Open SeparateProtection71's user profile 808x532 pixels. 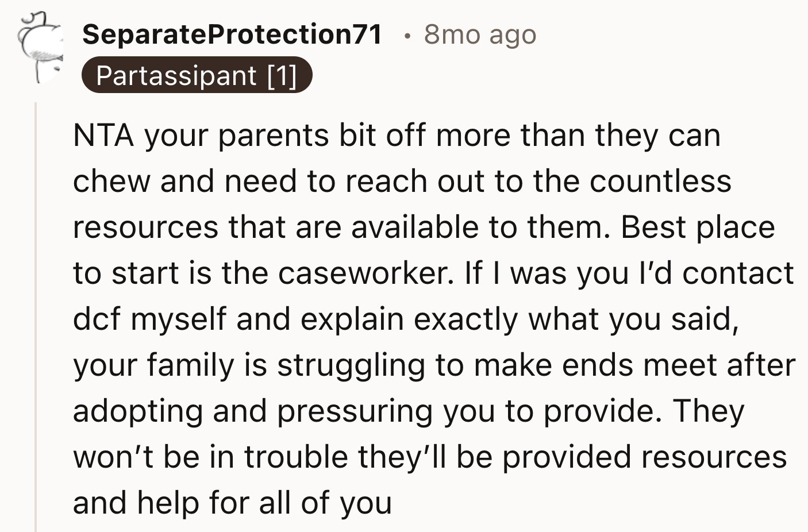232,34
